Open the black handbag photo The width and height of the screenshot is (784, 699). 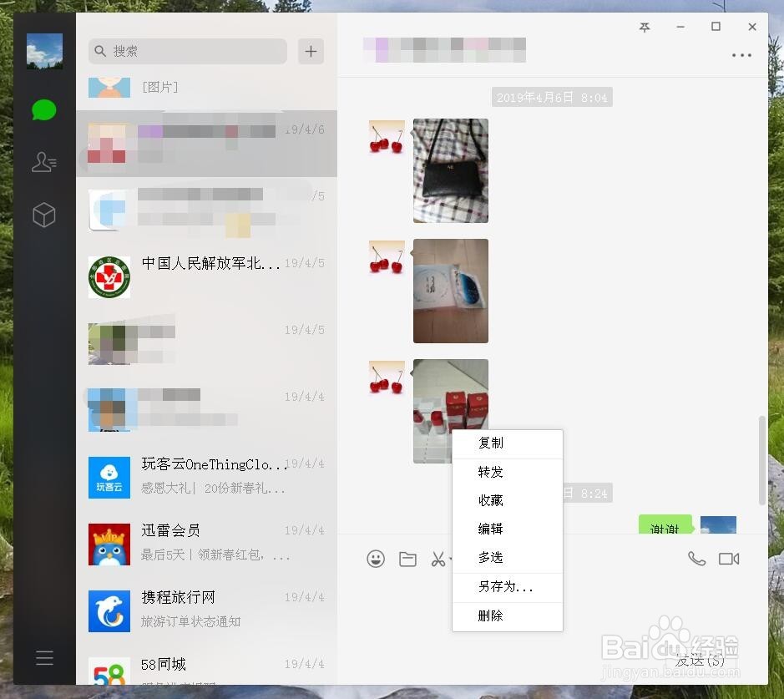450,170
